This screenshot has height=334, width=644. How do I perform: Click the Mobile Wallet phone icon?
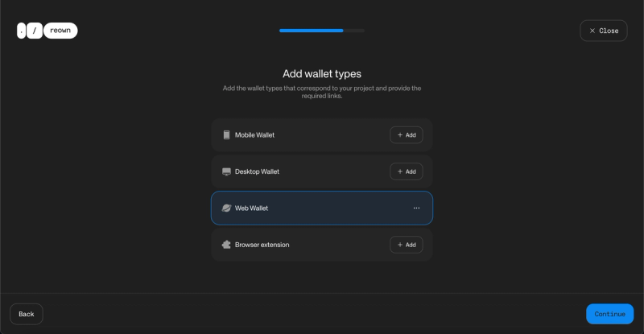pyautogui.click(x=226, y=135)
